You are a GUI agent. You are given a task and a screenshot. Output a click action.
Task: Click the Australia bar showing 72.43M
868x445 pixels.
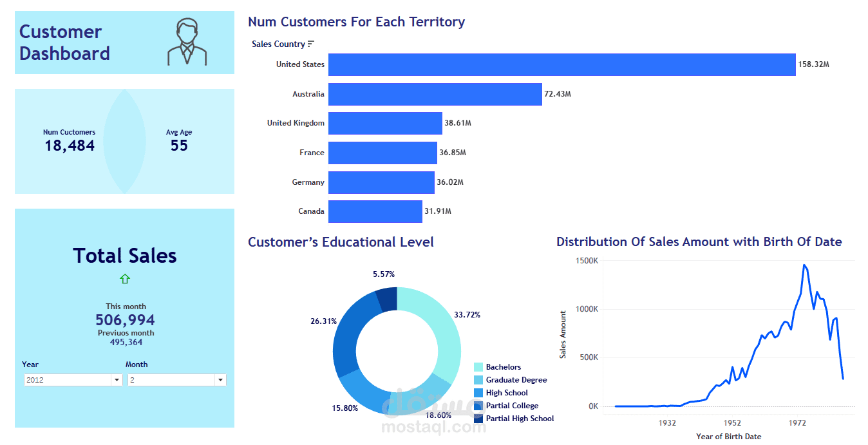[x=435, y=94]
